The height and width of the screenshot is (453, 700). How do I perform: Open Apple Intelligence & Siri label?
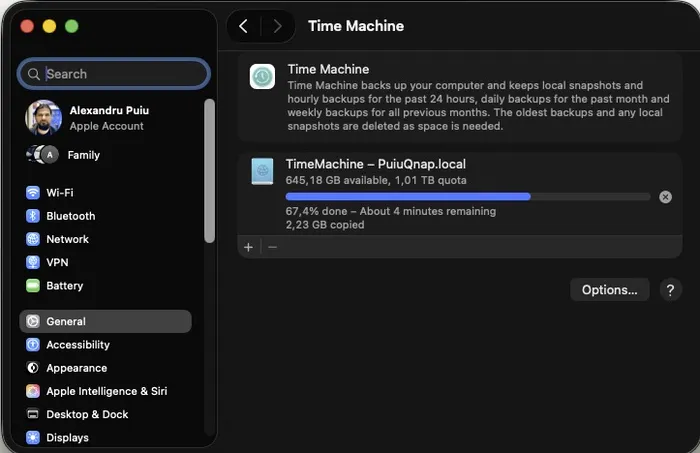(107, 391)
